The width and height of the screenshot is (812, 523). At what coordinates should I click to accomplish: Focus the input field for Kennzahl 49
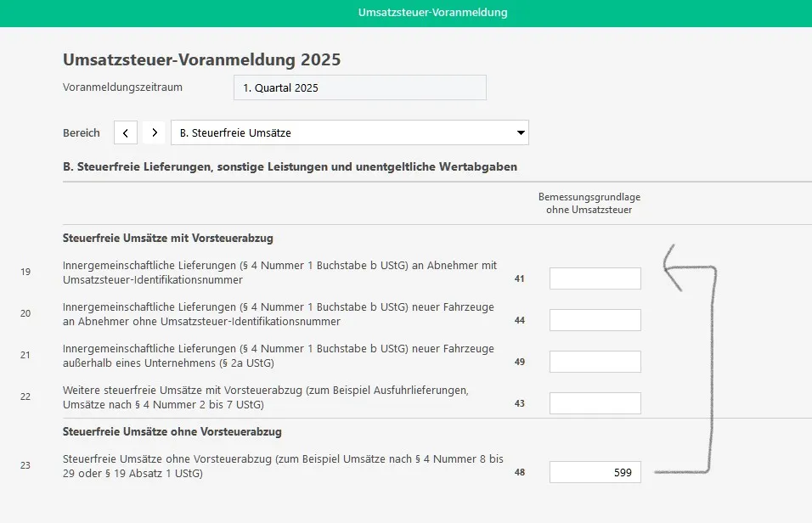[x=595, y=362]
